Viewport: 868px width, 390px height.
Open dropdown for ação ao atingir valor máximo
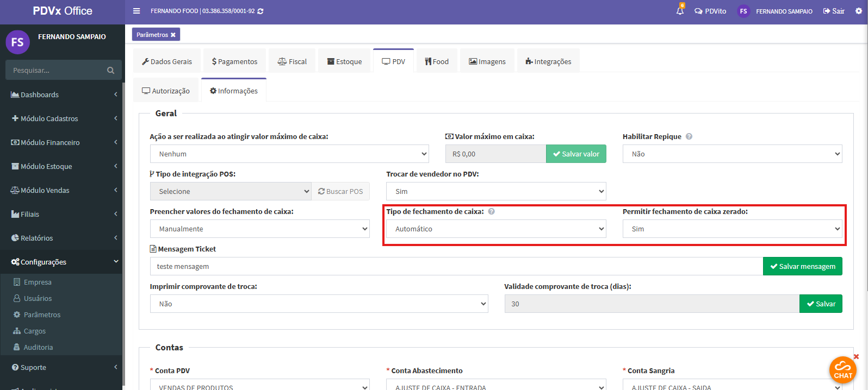pos(289,154)
